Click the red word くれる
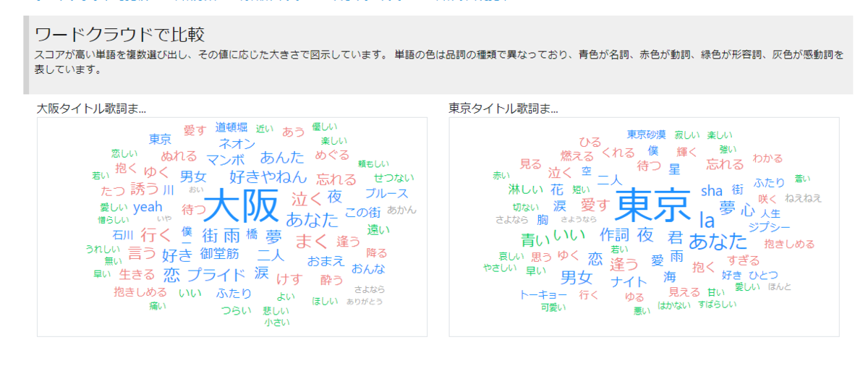868x366 pixels. (x=618, y=153)
